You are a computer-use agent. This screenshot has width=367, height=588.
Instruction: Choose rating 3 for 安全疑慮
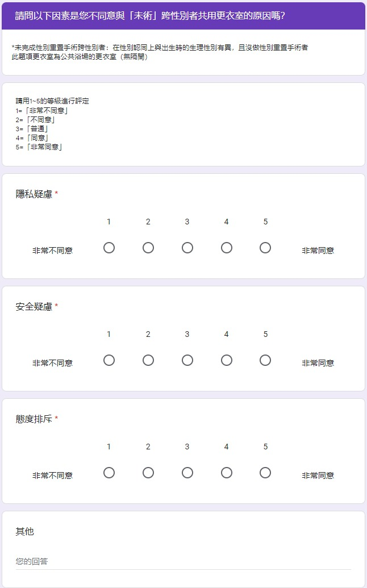click(x=187, y=360)
